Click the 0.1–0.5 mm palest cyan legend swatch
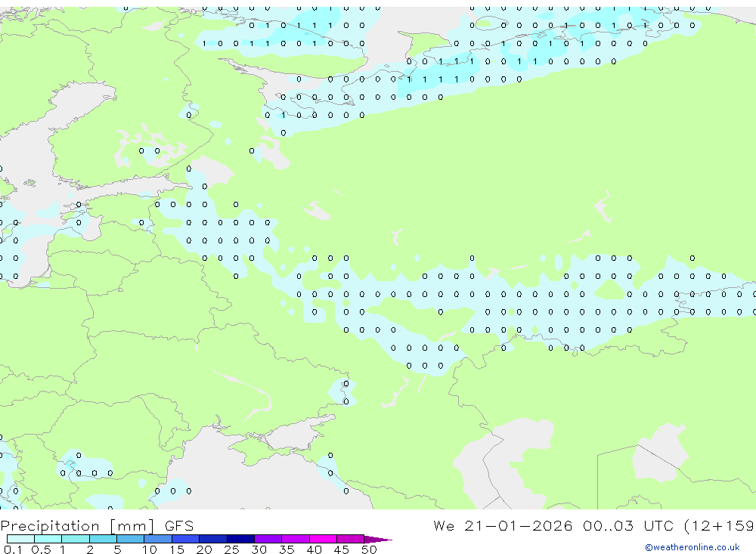Image resolution: width=756 pixels, height=554 pixels. point(20,539)
